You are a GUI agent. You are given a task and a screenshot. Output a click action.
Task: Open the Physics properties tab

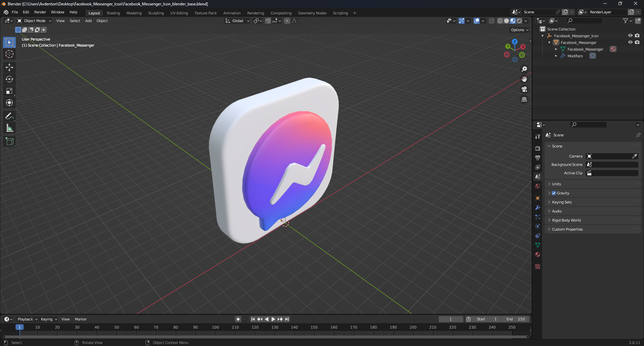tap(538, 226)
